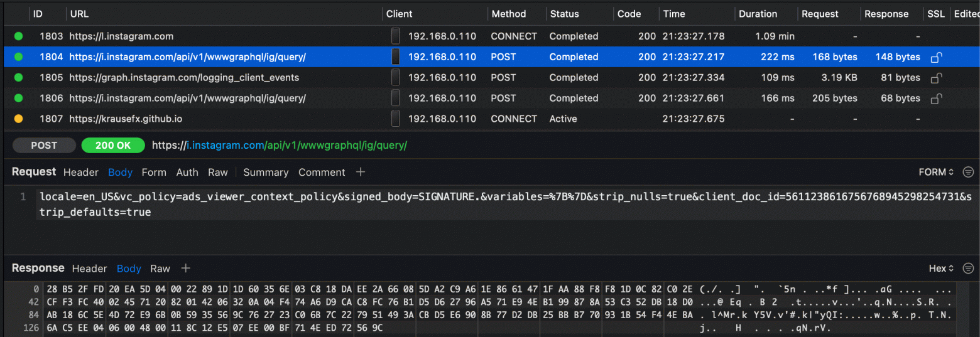Open the request body options circle icon

coord(969,172)
